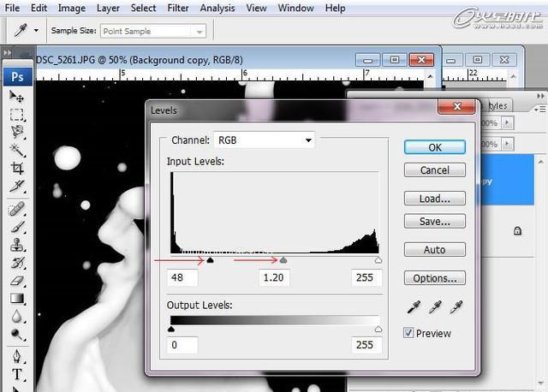Click the gray midtone input slider
This screenshot has height=392, width=548.
284,260
